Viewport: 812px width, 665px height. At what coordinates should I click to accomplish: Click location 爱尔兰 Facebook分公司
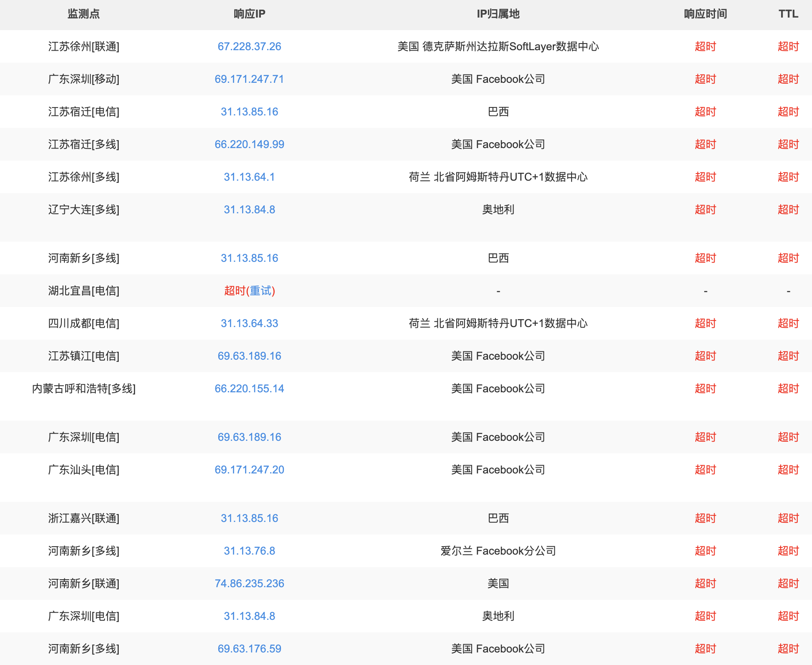[x=498, y=551]
